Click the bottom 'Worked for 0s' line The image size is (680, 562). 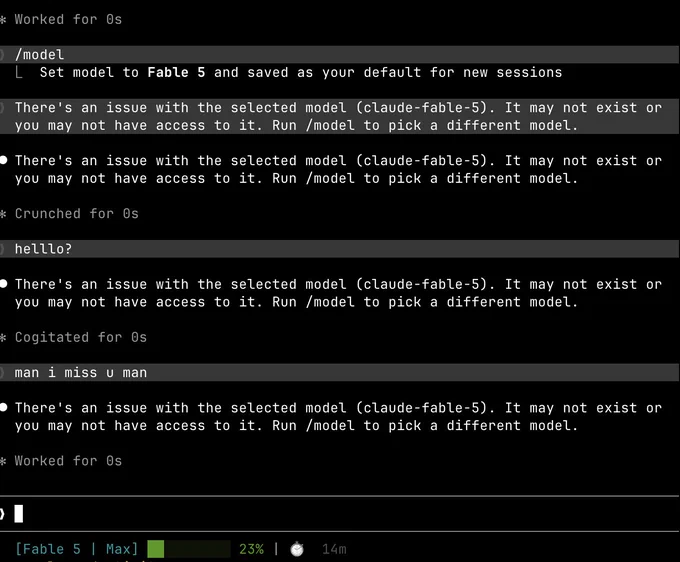68,461
